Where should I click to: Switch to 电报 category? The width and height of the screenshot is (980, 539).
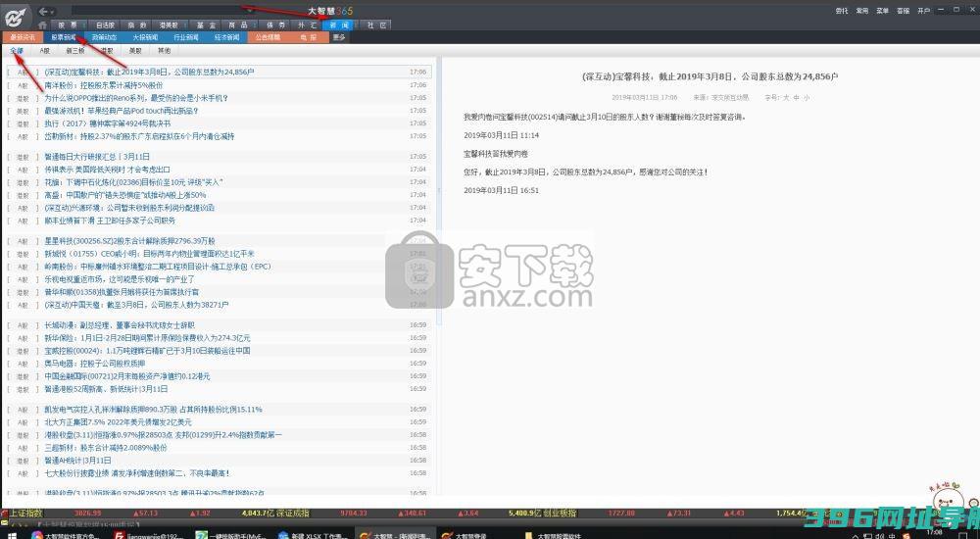tap(309, 37)
